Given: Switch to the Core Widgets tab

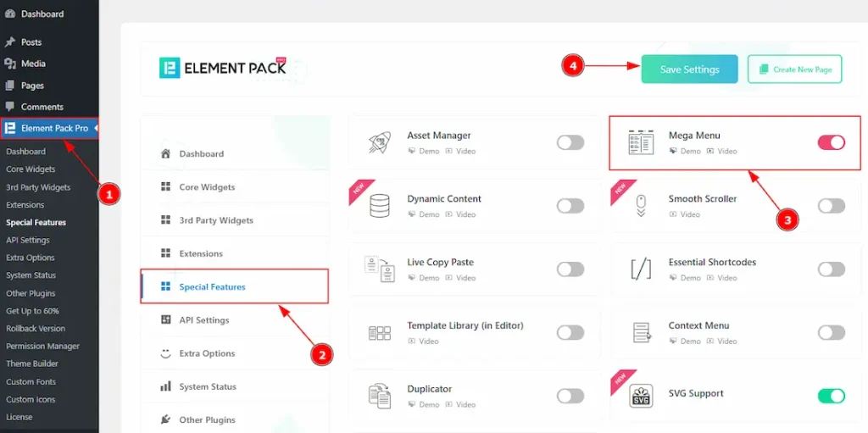Looking at the screenshot, I should click(x=207, y=187).
